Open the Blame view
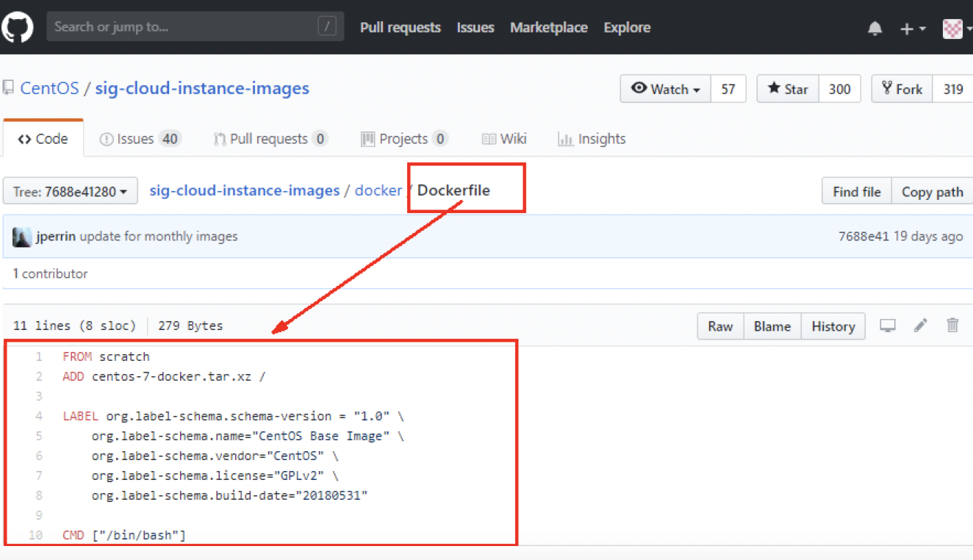This screenshot has height=560, width=973. tap(772, 326)
